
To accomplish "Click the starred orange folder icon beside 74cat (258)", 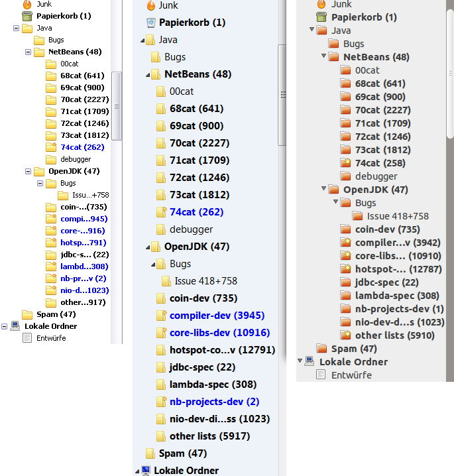I will click(345, 162).
